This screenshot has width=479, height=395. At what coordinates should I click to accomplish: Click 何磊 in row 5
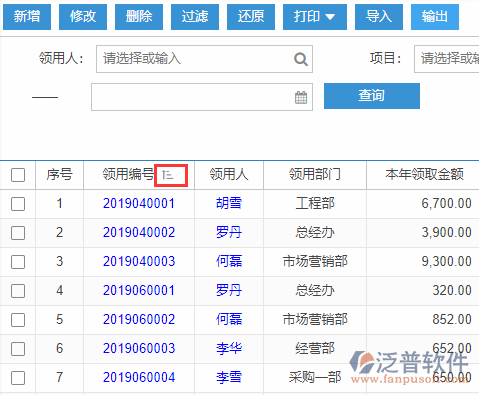(x=229, y=319)
